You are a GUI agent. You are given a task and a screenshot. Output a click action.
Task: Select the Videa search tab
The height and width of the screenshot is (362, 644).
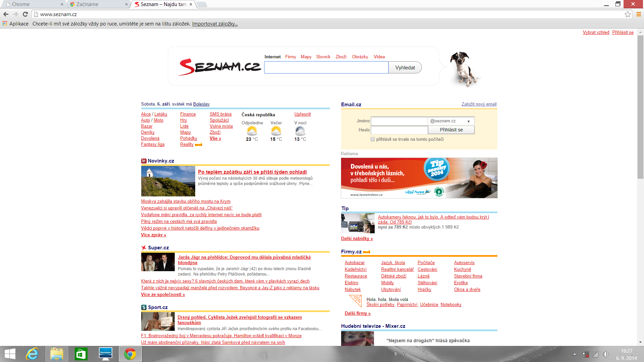pyautogui.click(x=379, y=57)
